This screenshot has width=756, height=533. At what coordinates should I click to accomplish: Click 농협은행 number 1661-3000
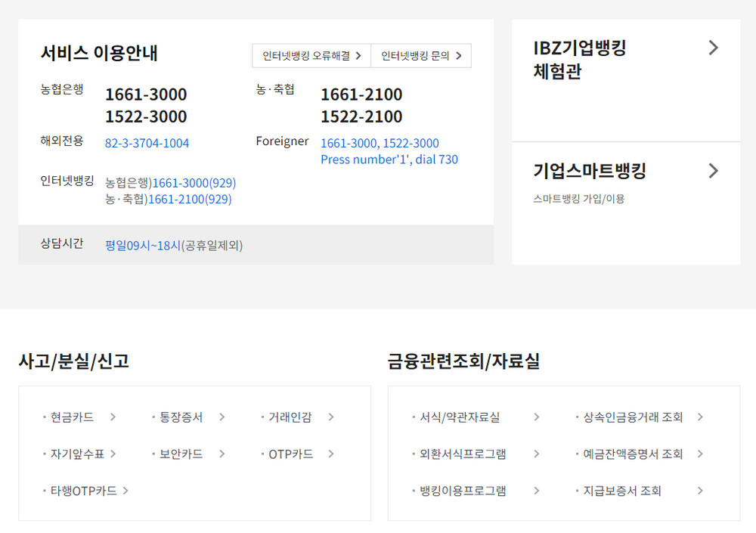click(146, 95)
